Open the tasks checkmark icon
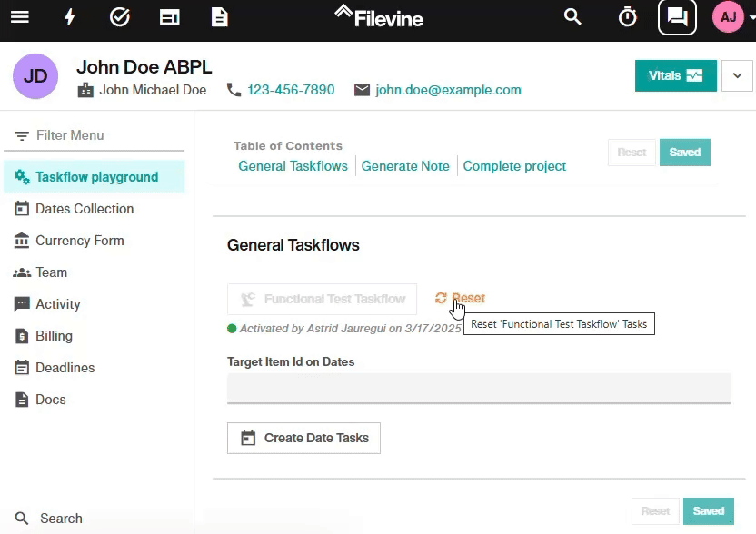 pos(120,17)
